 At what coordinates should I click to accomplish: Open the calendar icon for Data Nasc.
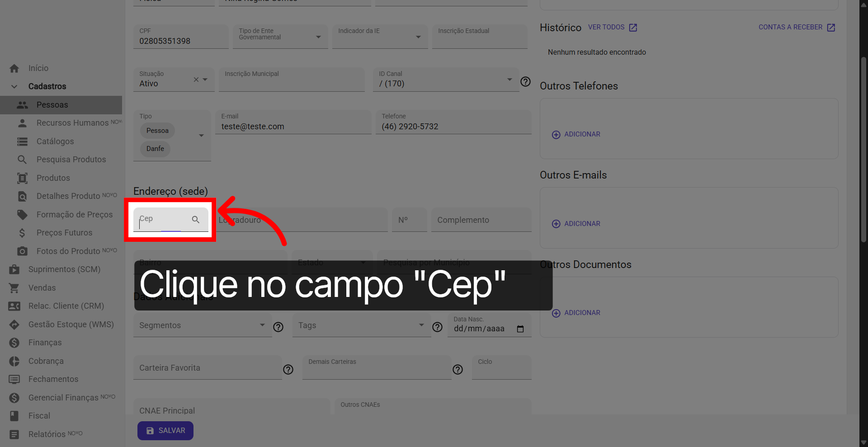point(520,329)
